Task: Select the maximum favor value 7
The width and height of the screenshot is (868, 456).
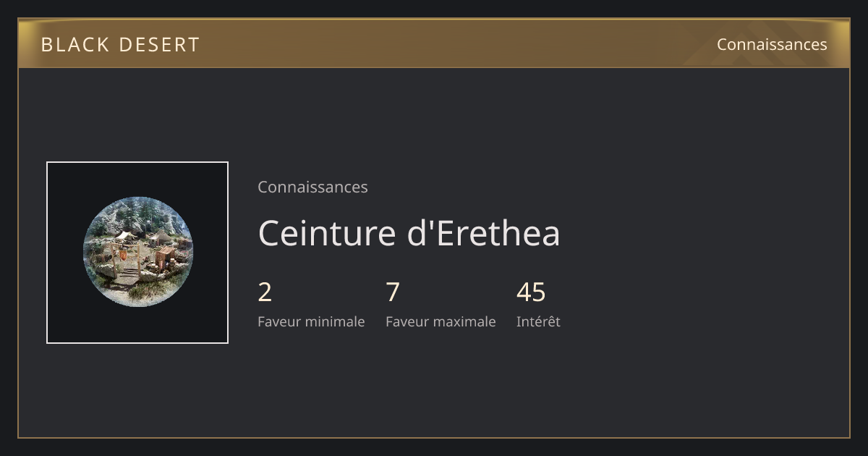Action: pyautogui.click(x=393, y=292)
